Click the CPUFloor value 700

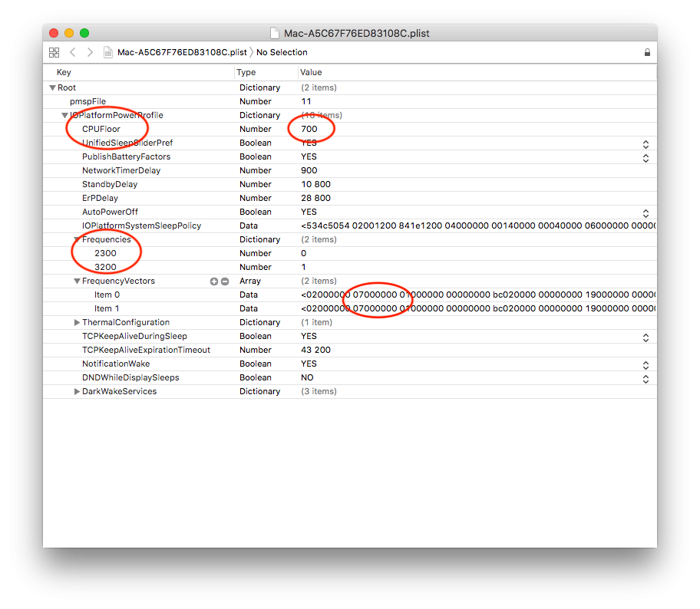tap(309, 129)
